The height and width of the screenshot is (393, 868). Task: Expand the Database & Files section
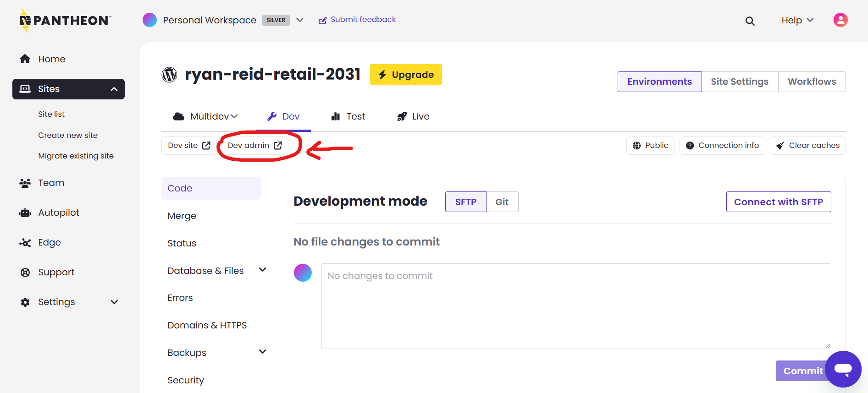pyautogui.click(x=262, y=270)
